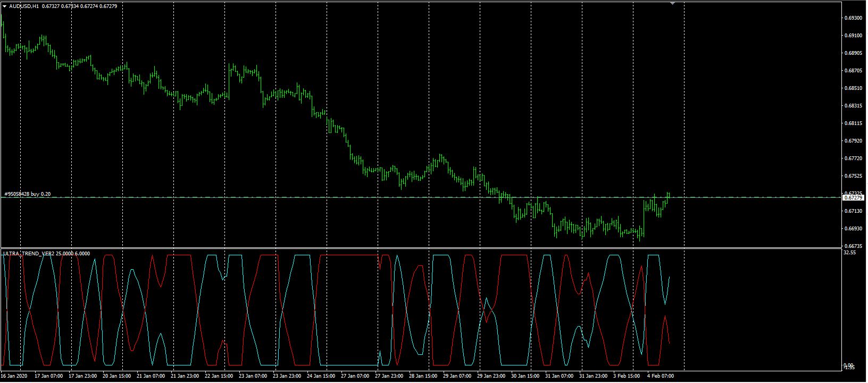
Task: Click the 30 Jan 15:00 time label
Action: tap(525, 376)
